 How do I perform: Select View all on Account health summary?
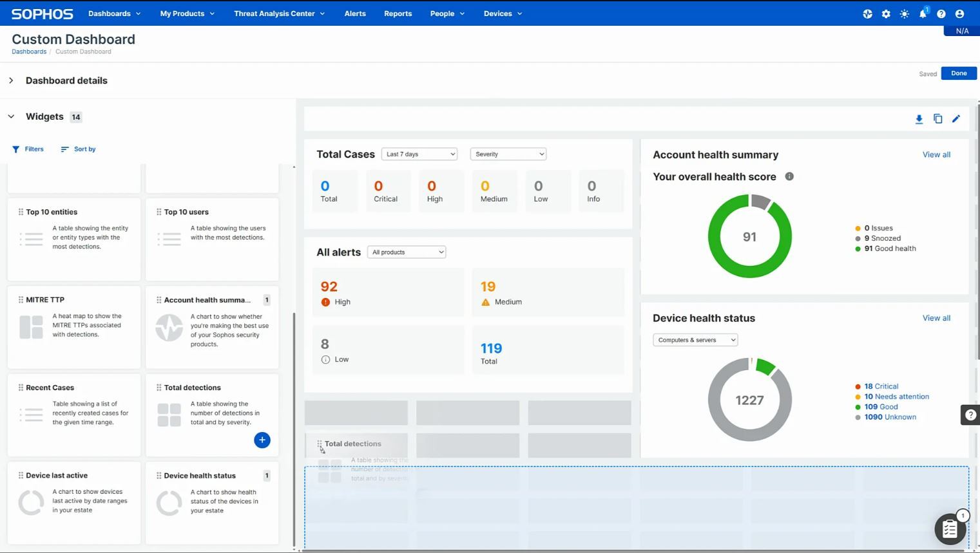(936, 155)
